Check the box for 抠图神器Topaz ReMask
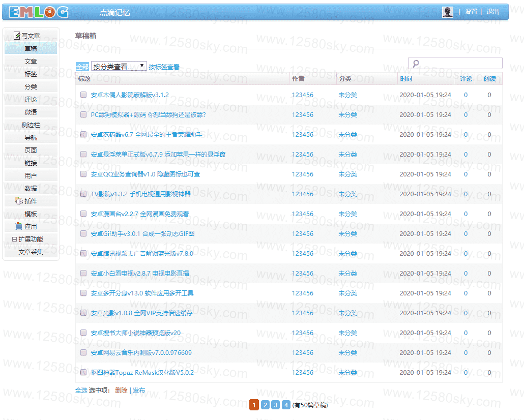The height and width of the screenshot is (420, 524). [x=83, y=372]
